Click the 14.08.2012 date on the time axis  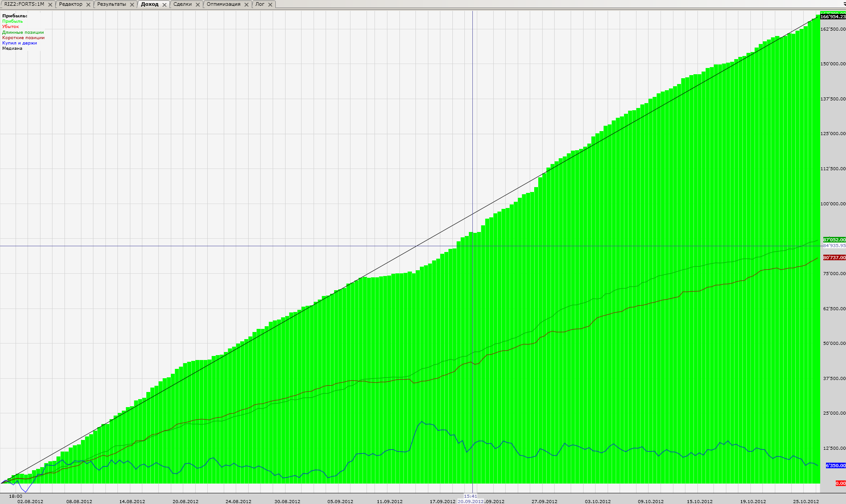132,501
